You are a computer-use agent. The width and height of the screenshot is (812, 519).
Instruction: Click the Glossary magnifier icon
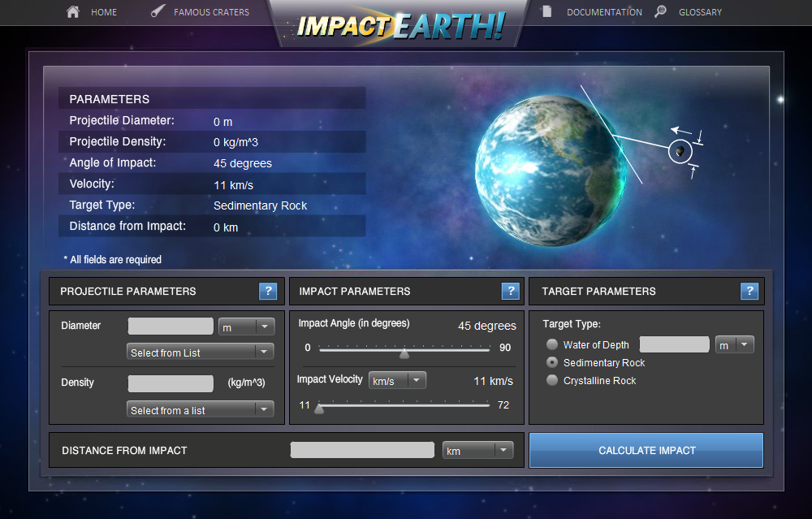pyautogui.click(x=661, y=12)
